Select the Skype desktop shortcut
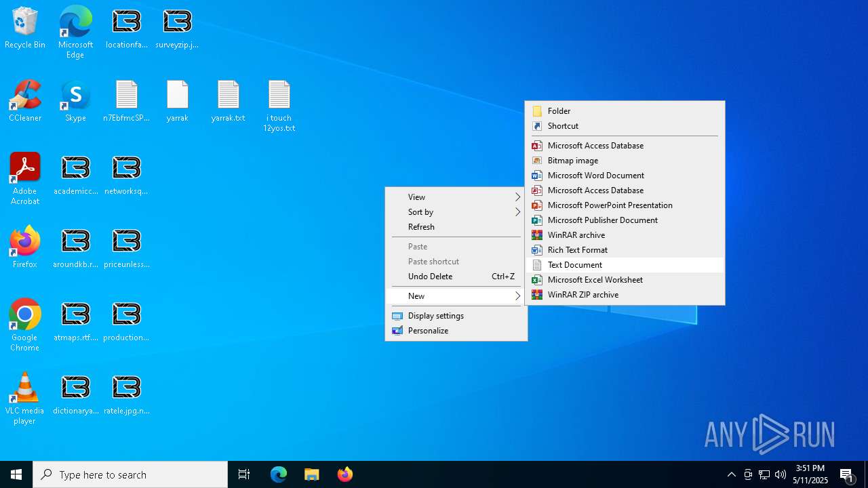Screen dimensions: 868x488 coord(75,102)
